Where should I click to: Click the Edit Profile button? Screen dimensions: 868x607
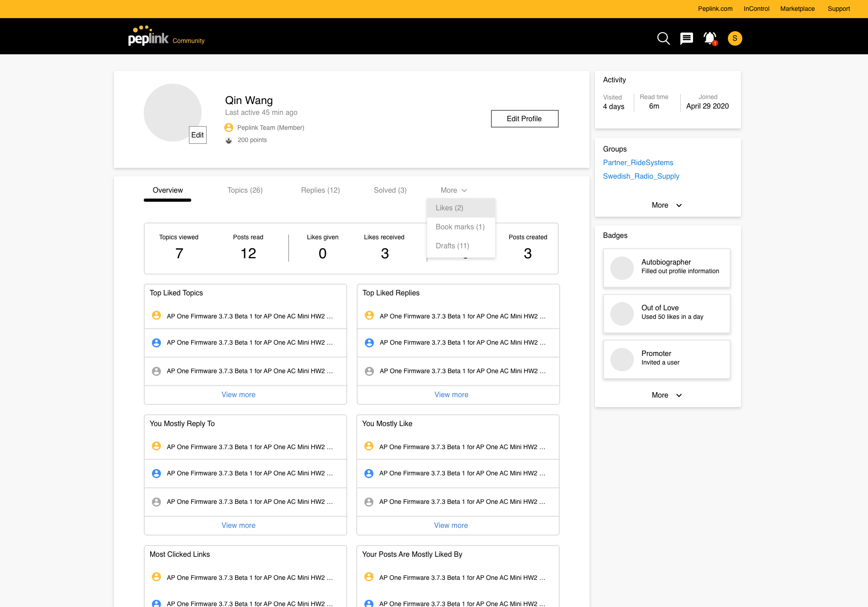pos(524,119)
